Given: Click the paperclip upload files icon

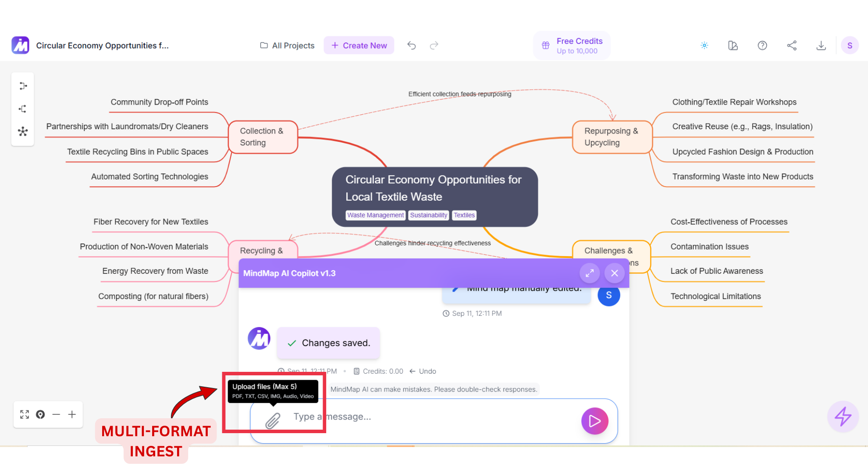Looking at the screenshot, I should pyautogui.click(x=273, y=421).
